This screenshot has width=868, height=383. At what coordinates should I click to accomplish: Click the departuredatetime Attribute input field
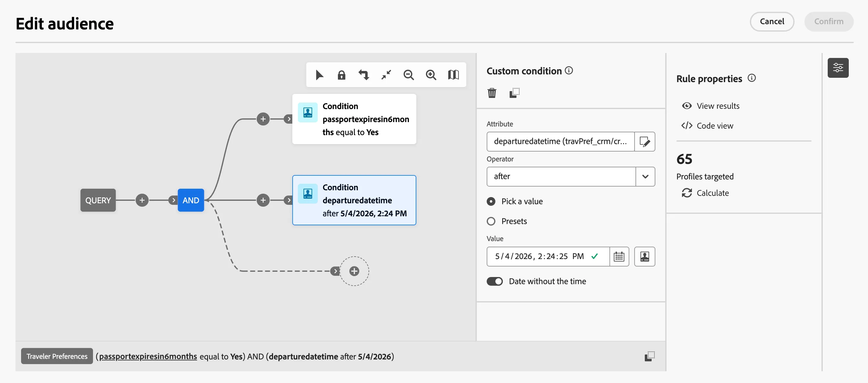(560, 142)
